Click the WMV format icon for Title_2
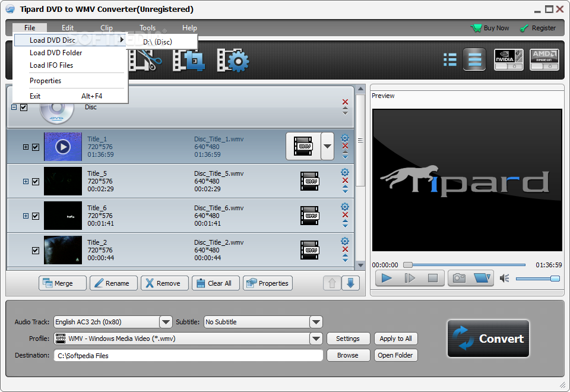570x392 pixels. [x=310, y=250]
